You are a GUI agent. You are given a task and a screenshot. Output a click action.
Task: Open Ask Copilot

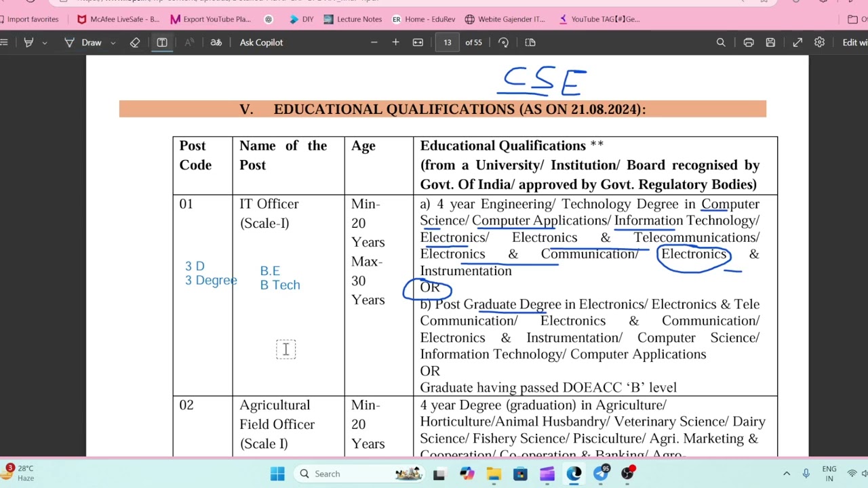click(261, 42)
